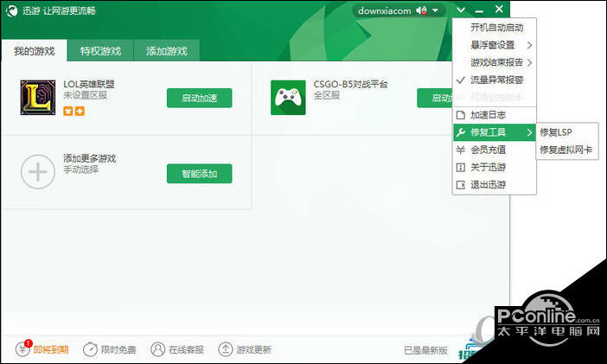
Task: Click the info icon beside 关于迅游
Action: pos(461,167)
